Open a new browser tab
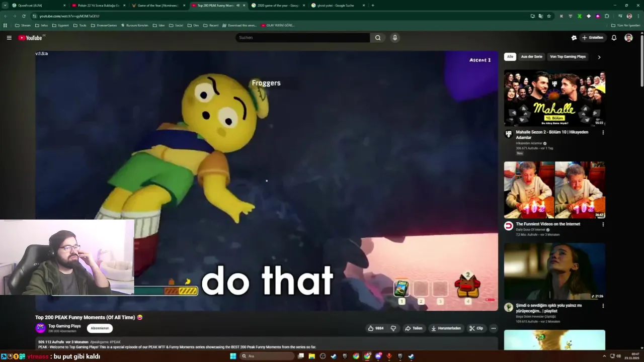Image resolution: width=644 pixels, height=362 pixels. tap(373, 6)
